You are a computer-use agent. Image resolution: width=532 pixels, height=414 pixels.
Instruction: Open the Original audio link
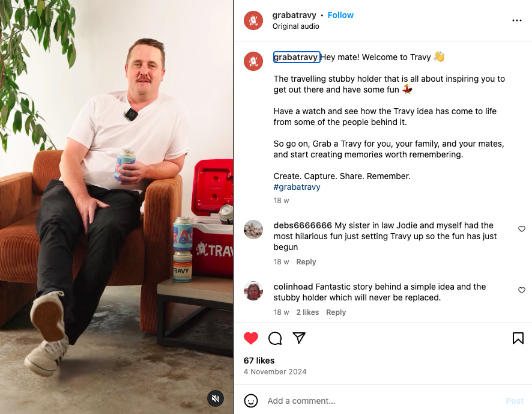point(295,26)
